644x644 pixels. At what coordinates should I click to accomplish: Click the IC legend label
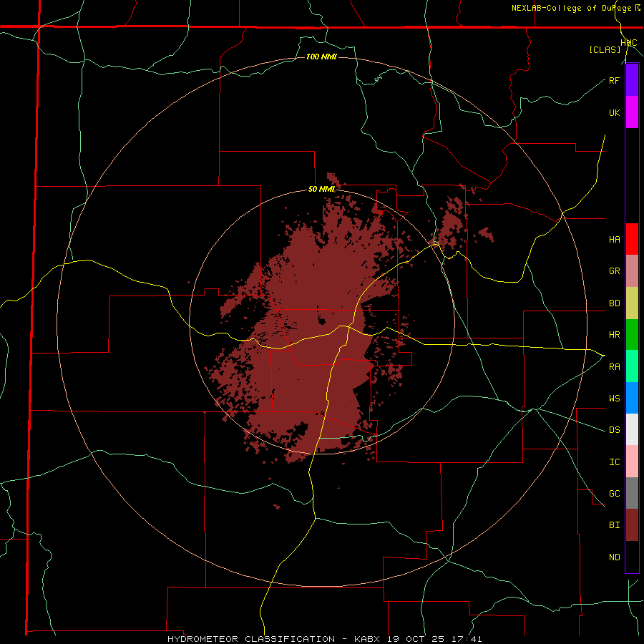pyautogui.click(x=614, y=462)
